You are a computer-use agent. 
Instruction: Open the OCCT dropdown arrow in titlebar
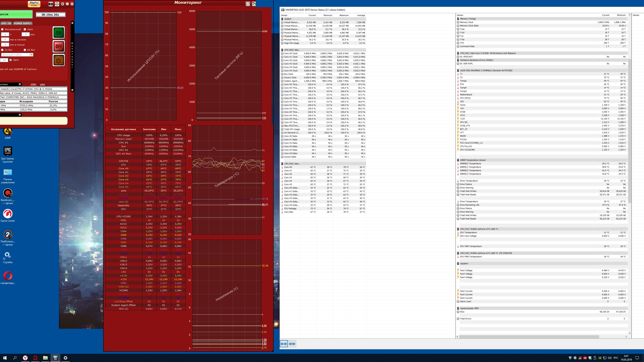click(62, 4)
